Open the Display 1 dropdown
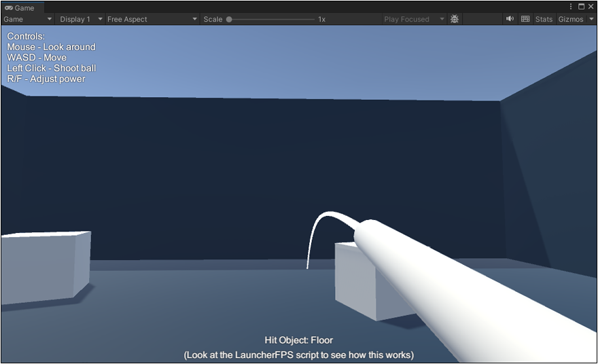This screenshot has width=598, height=364. [80, 19]
